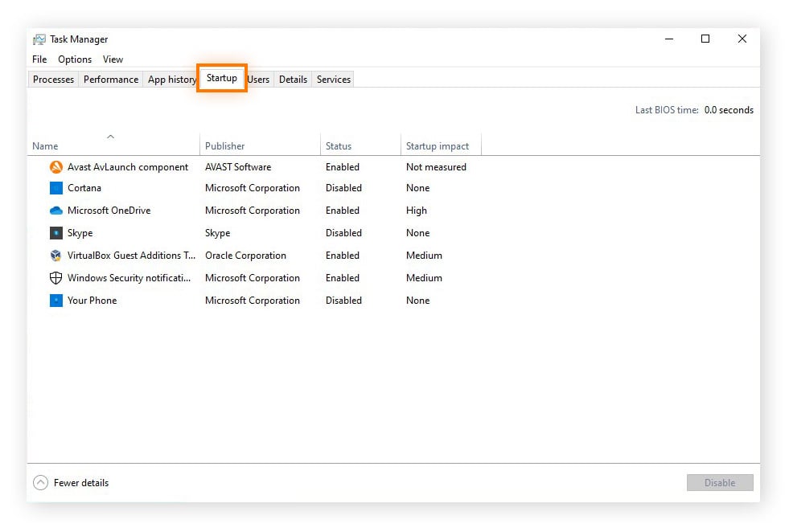Click the AVAST Software publisher cell
Image resolution: width=789 pixels, height=532 pixels.
click(238, 167)
